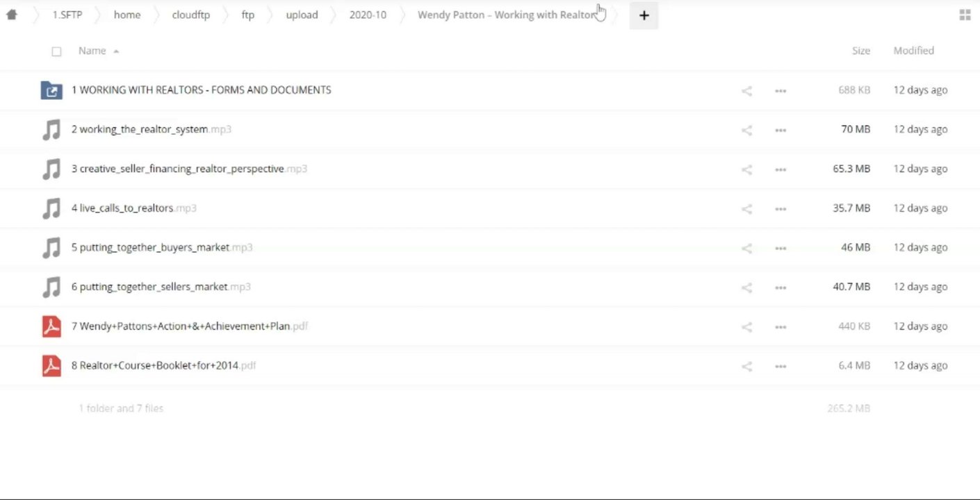980x500 pixels.
Task: Open the 1.SFTP breadcrumb
Action: [67, 15]
